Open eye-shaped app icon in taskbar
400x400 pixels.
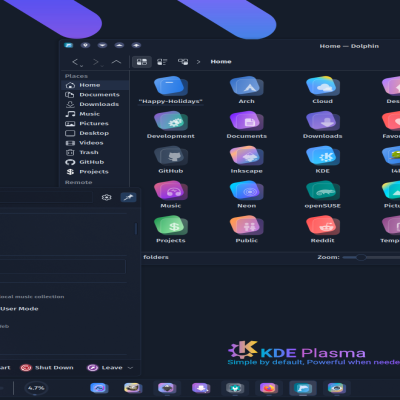(336, 388)
